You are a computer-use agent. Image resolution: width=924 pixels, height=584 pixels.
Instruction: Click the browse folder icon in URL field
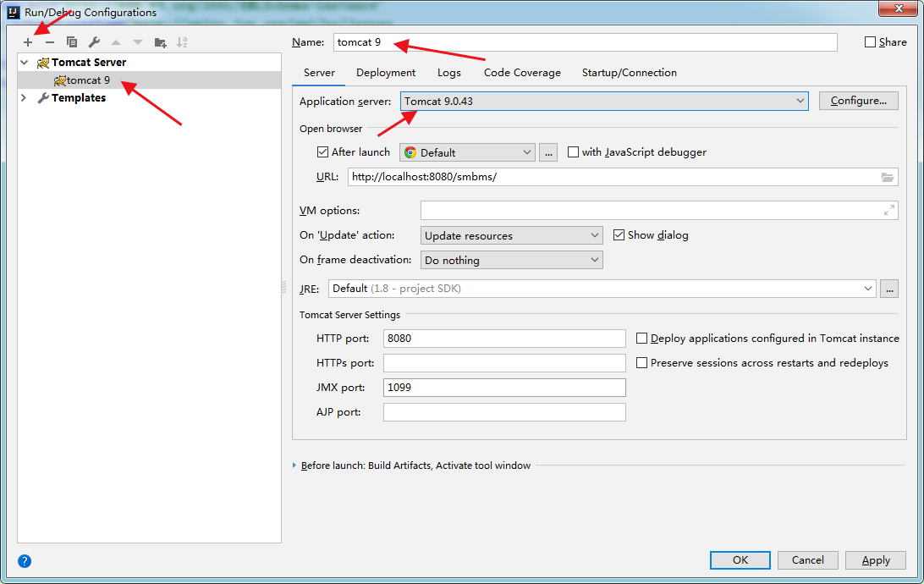pyautogui.click(x=888, y=177)
